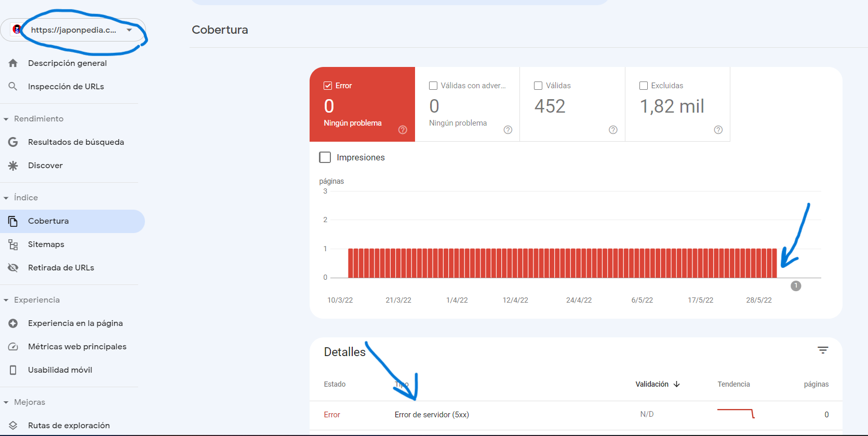Click the phone icon for Usabilidad móvil
The width and height of the screenshot is (868, 436).
point(13,370)
